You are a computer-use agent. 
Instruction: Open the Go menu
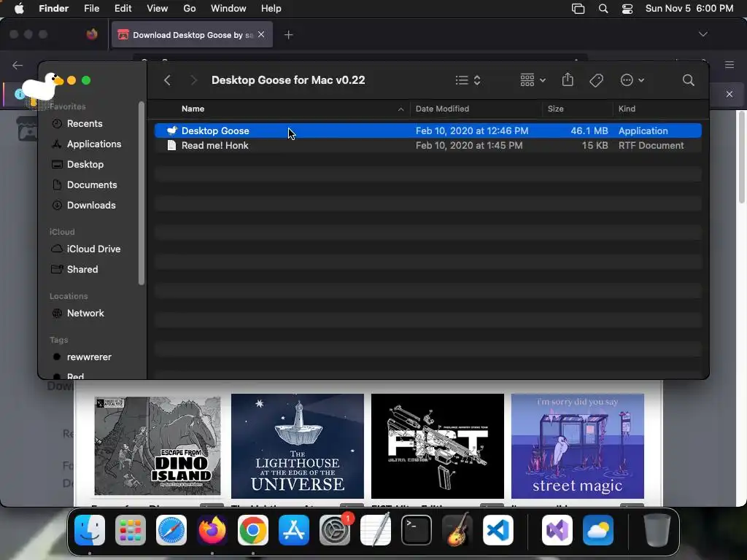point(190,9)
